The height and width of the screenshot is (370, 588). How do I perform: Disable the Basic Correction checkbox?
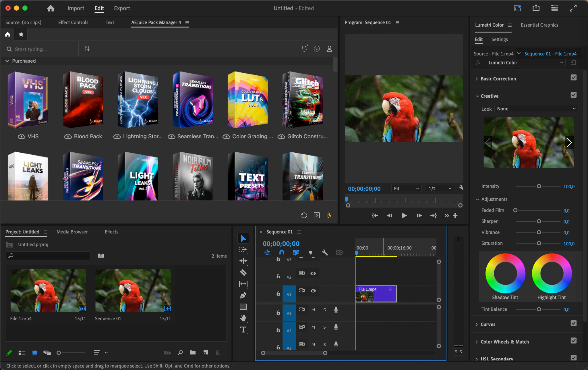click(x=573, y=78)
